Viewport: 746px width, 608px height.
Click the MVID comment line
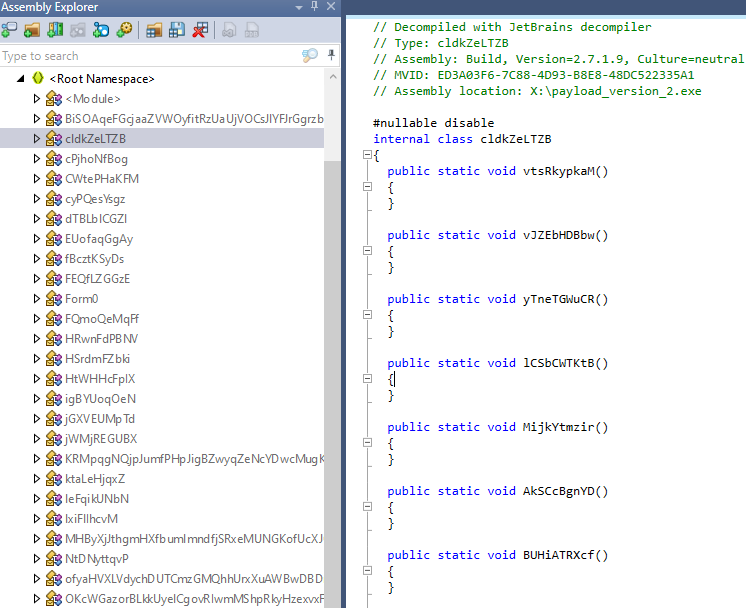tap(533, 75)
